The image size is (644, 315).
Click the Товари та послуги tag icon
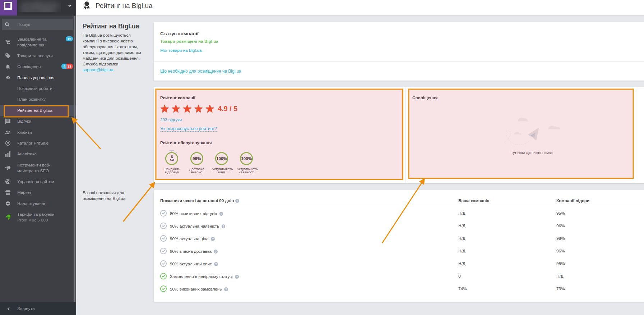coord(8,56)
